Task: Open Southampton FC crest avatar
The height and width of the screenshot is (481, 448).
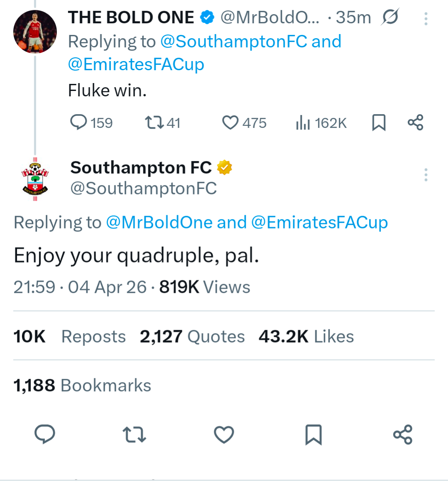Action: [35, 179]
